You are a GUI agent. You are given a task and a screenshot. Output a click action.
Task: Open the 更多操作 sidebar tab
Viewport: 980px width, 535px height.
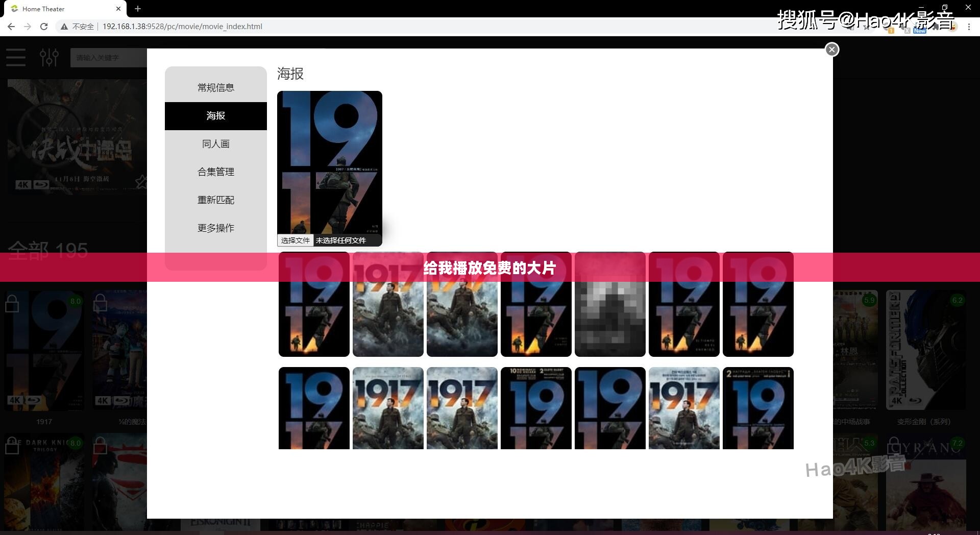click(216, 228)
